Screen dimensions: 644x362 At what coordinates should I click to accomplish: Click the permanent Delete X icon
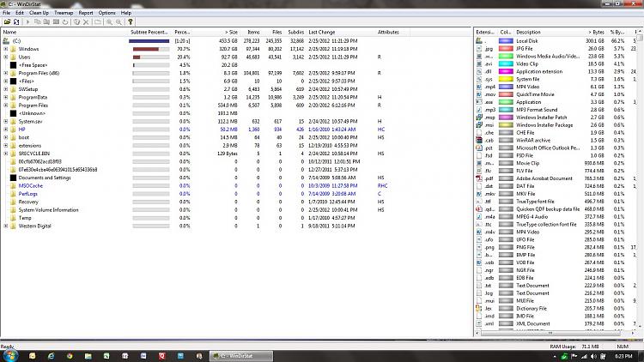click(86, 21)
